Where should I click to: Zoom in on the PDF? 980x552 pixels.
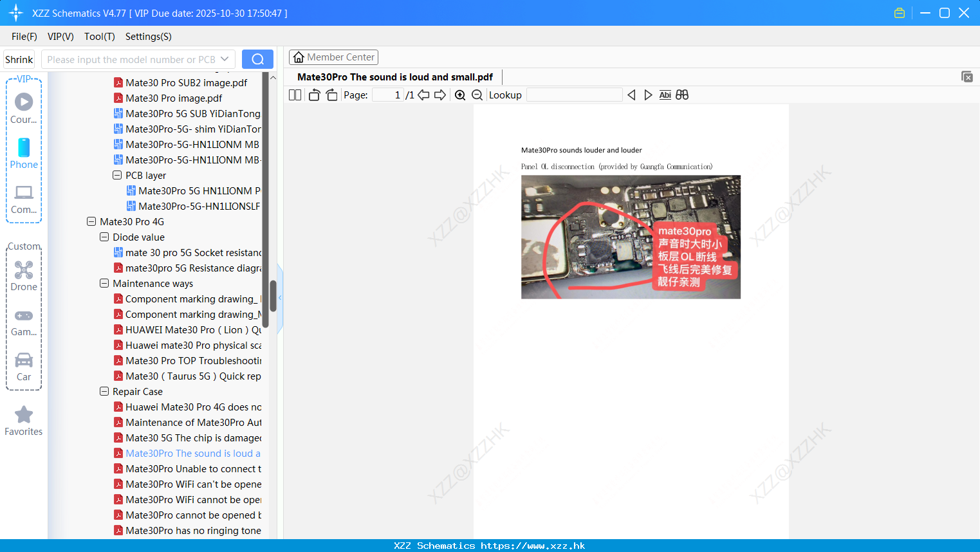[x=460, y=95]
